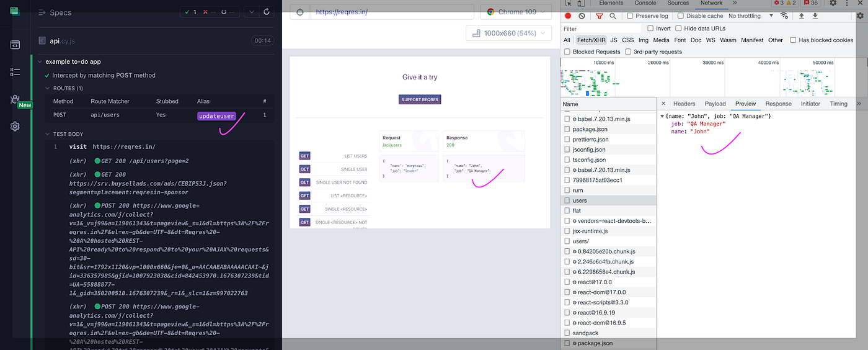Screen dimensions: 868x350
Task: Click the SUPPORT REQRES button
Action: (x=420, y=99)
